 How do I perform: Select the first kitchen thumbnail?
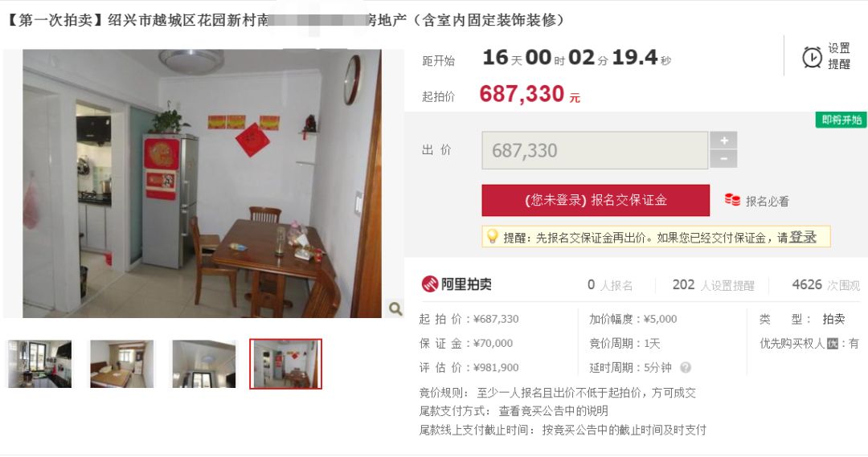pos(40,364)
